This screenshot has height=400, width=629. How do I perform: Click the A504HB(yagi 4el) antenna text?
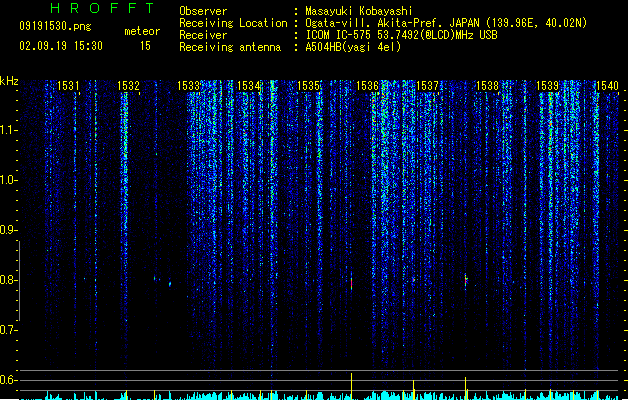pyautogui.click(x=353, y=47)
